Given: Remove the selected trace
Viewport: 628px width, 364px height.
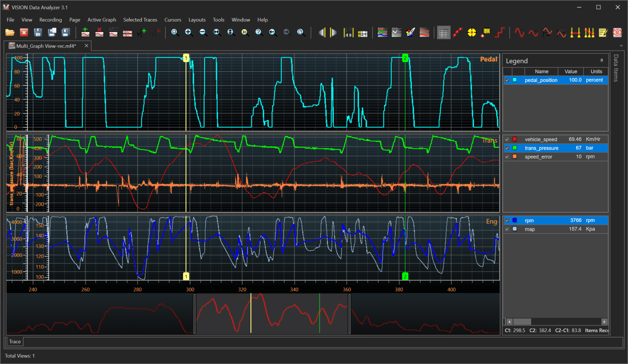Looking at the screenshot, I should coord(99,33).
